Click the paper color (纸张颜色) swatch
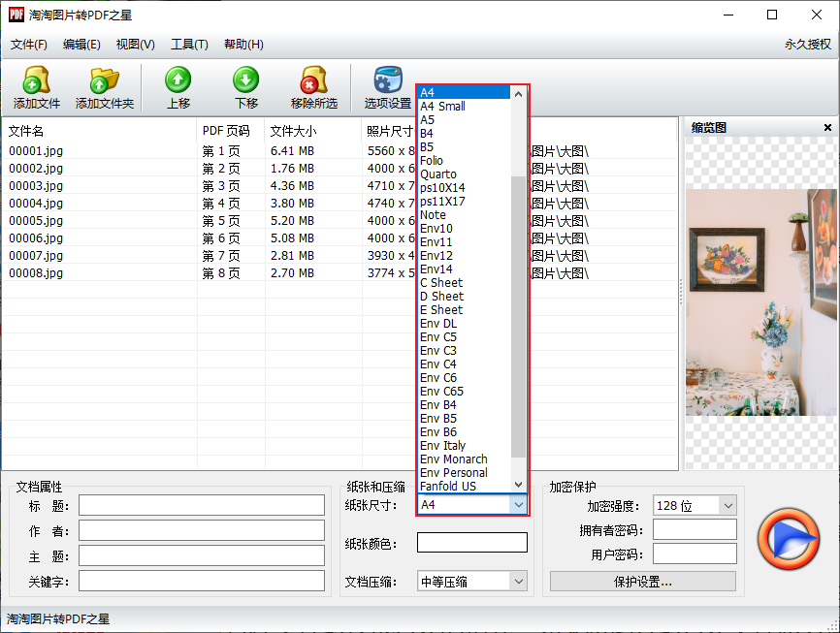This screenshot has width=840, height=633. pos(472,543)
